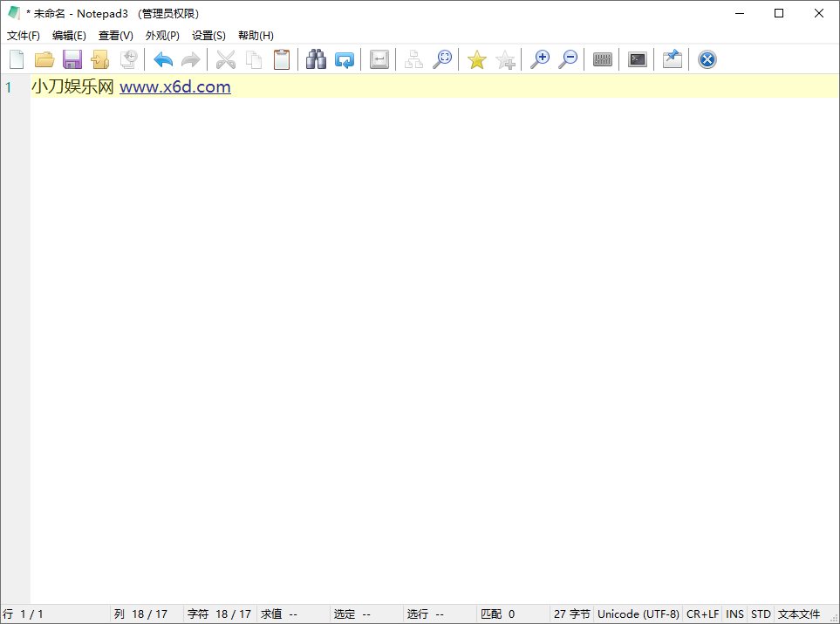Open encoding selector Unicode (UTF-8) in status bar
This screenshot has width=840, height=624.
click(x=638, y=614)
